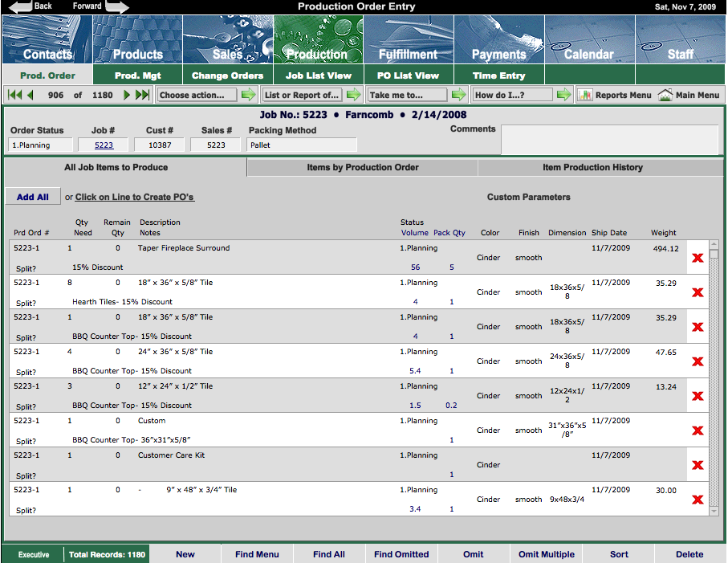The height and width of the screenshot is (563, 728).
Task: Open job number 5223 link
Action: click(104, 145)
